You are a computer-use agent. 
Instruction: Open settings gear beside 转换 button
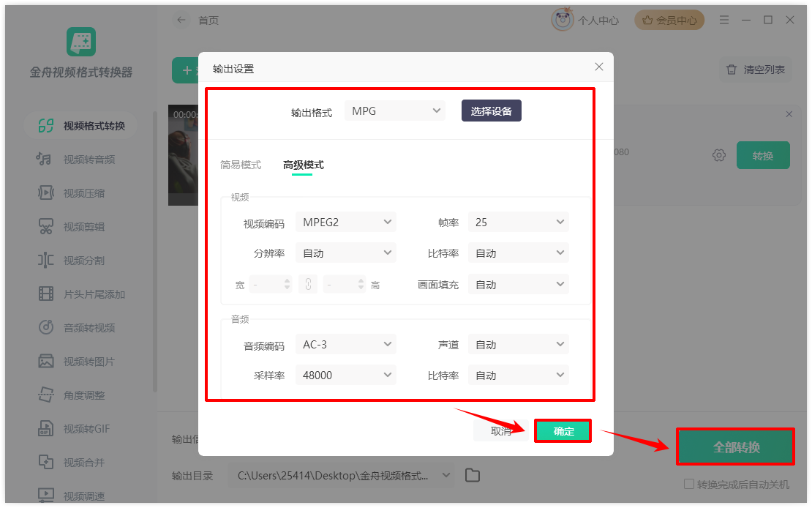(719, 155)
